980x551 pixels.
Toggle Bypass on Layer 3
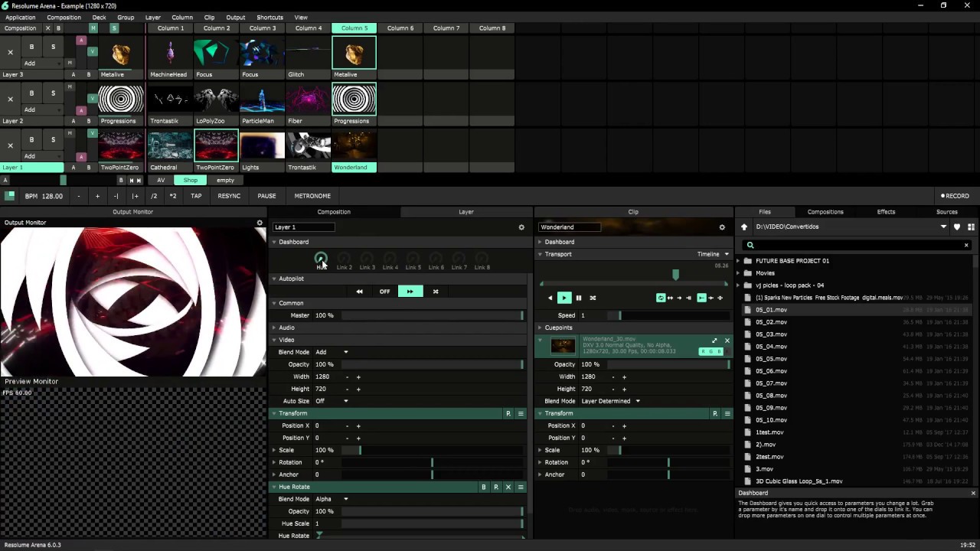(31, 47)
